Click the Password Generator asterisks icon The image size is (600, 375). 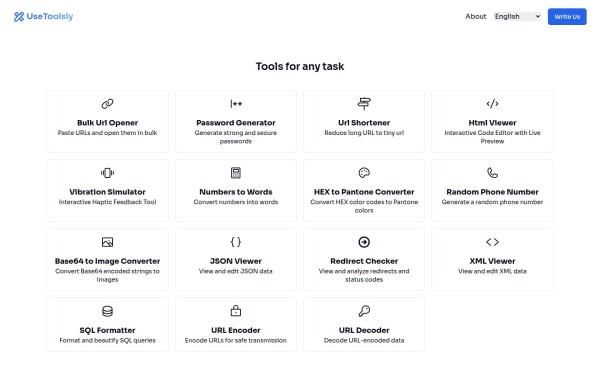click(x=236, y=104)
